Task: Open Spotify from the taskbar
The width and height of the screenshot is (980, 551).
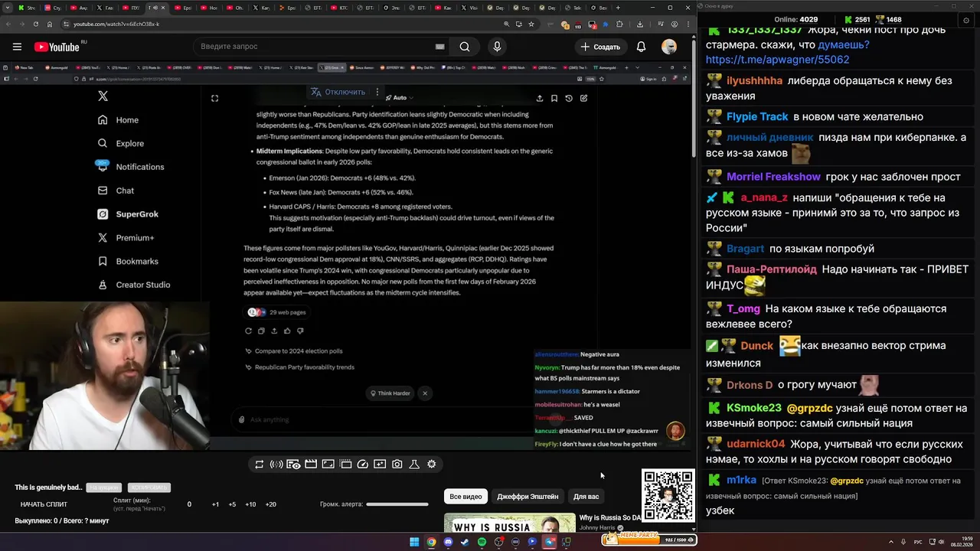Action: pos(482,542)
